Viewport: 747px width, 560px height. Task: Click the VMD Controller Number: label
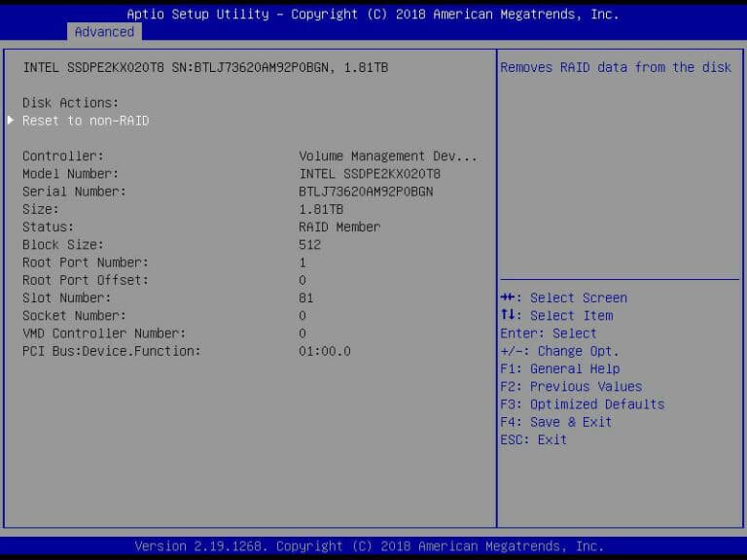click(104, 333)
